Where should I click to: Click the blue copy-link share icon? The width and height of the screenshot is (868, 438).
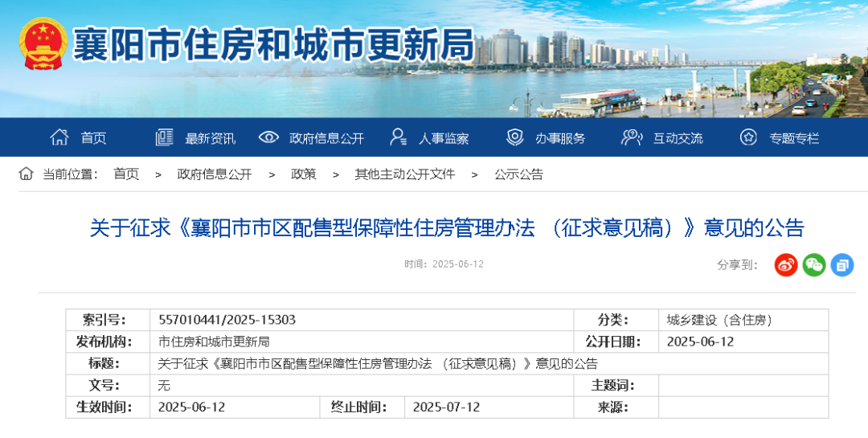coord(842,264)
